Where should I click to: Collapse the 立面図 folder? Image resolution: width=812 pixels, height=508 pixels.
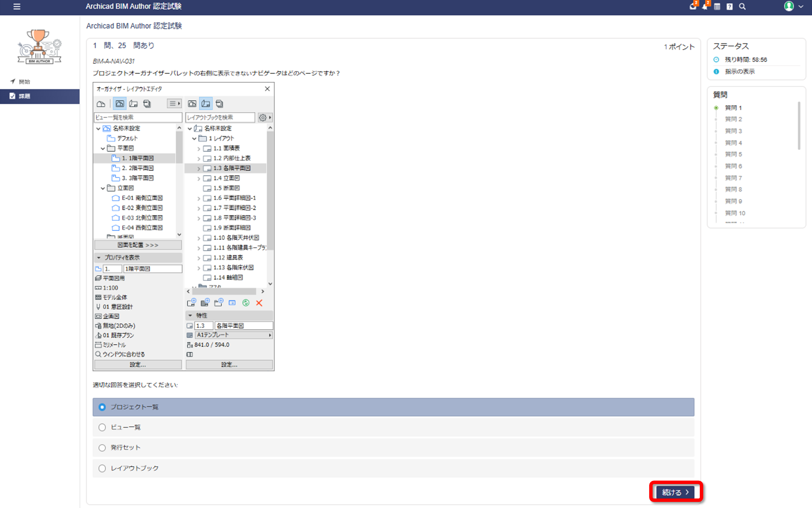[103, 188]
